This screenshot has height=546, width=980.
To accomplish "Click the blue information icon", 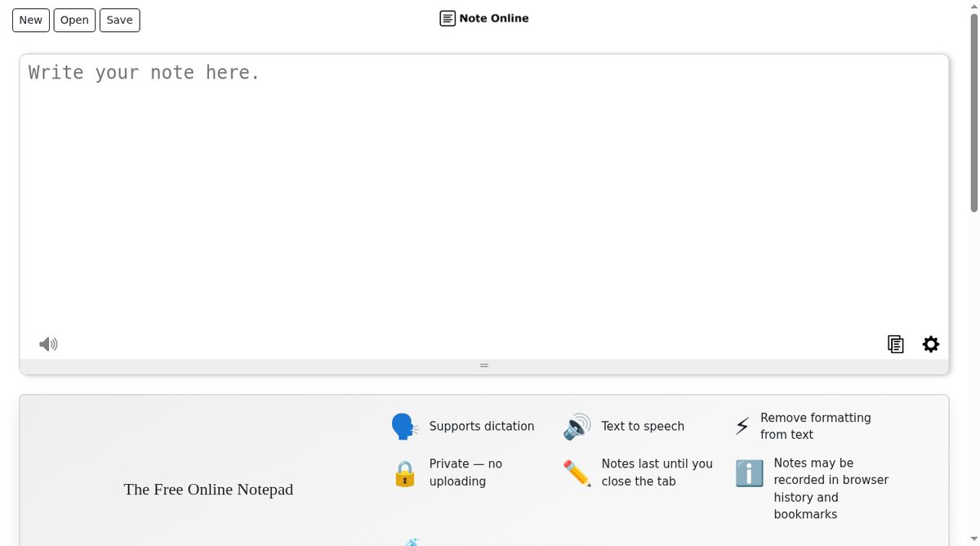I will (x=749, y=472).
